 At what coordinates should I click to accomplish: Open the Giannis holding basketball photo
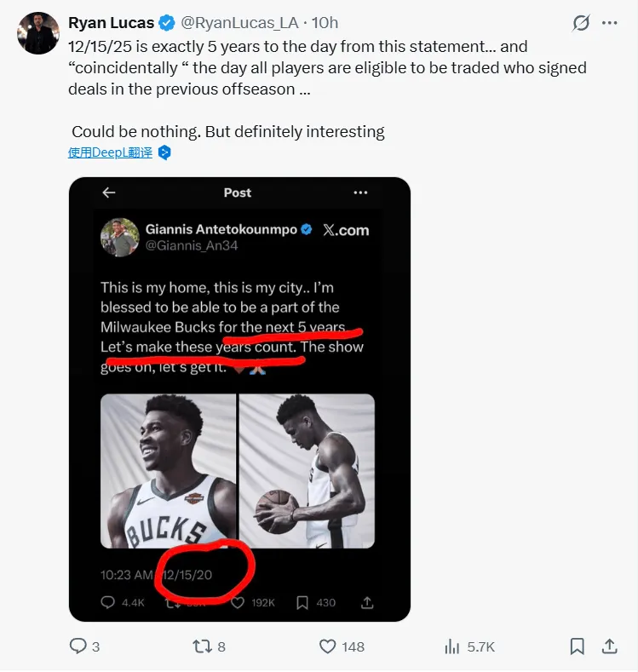pos(307,470)
